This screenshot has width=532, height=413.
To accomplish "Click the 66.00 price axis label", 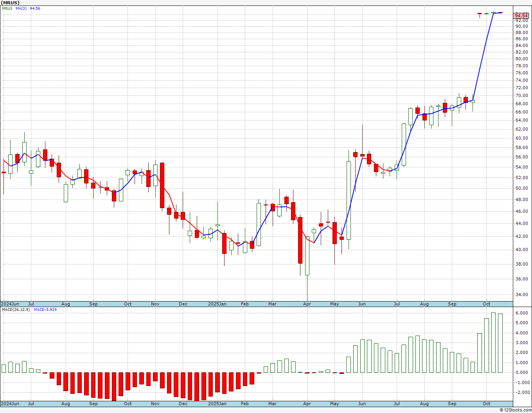I will click(521, 112).
